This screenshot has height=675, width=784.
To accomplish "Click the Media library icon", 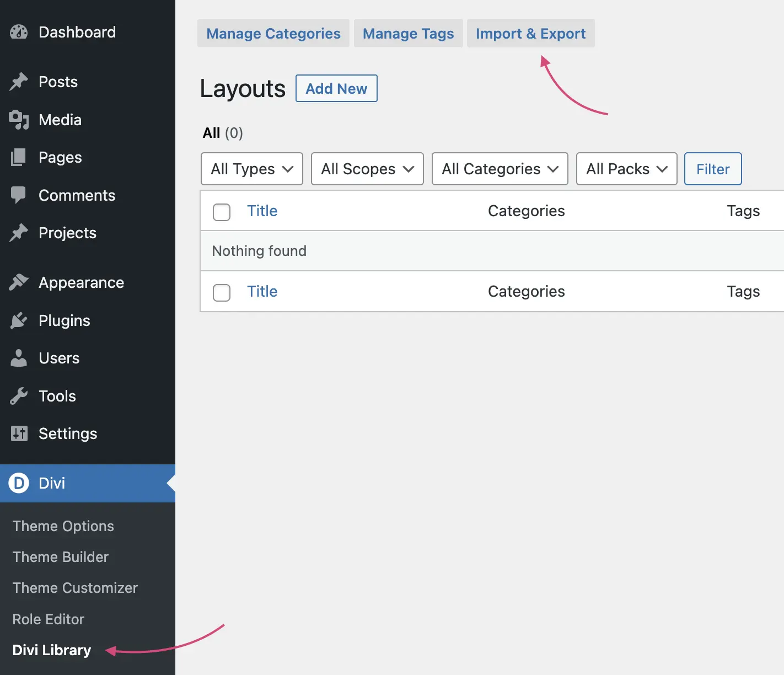I will coord(19,120).
